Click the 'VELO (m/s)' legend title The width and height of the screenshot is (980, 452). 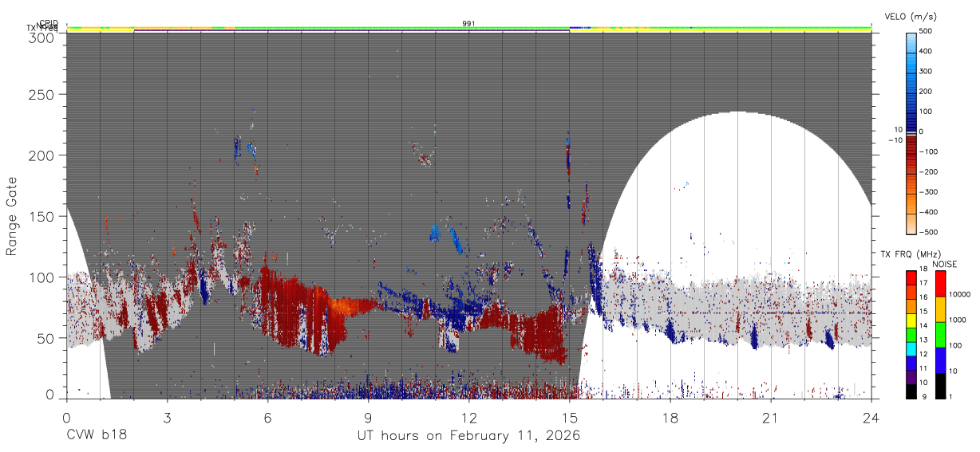pyautogui.click(x=911, y=16)
